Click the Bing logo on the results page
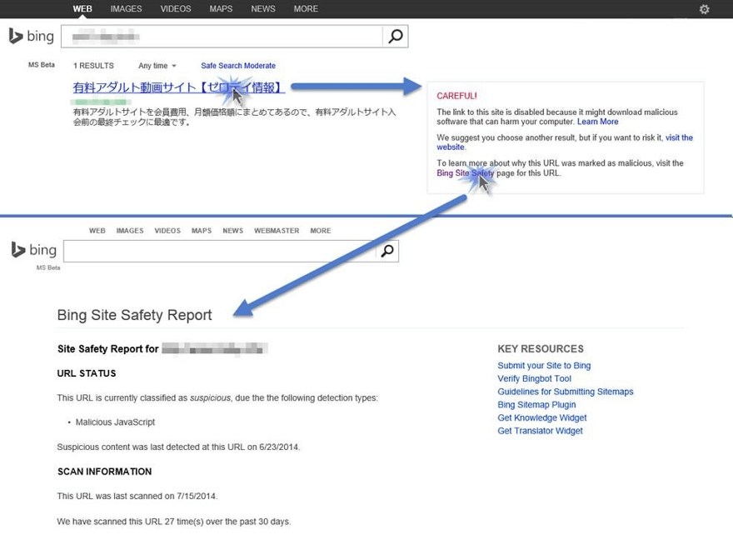This screenshot has width=733, height=560. click(31, 36)
